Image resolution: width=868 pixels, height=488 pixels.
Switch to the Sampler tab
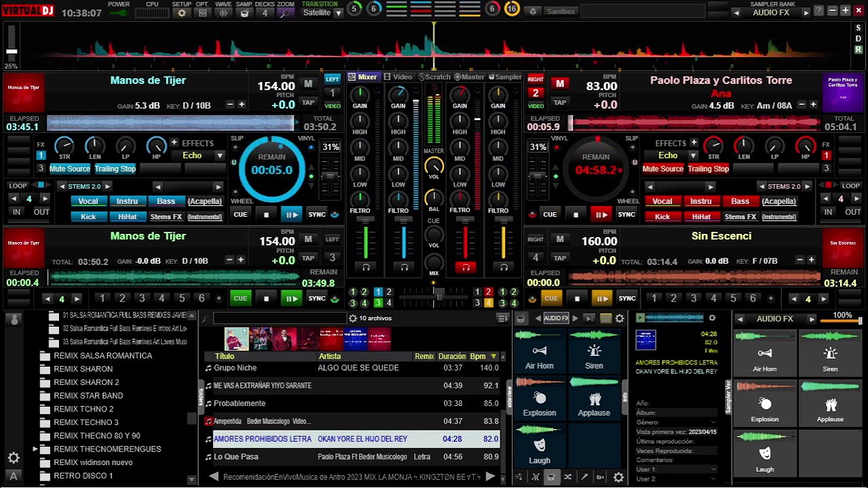(x=505, y=77)
